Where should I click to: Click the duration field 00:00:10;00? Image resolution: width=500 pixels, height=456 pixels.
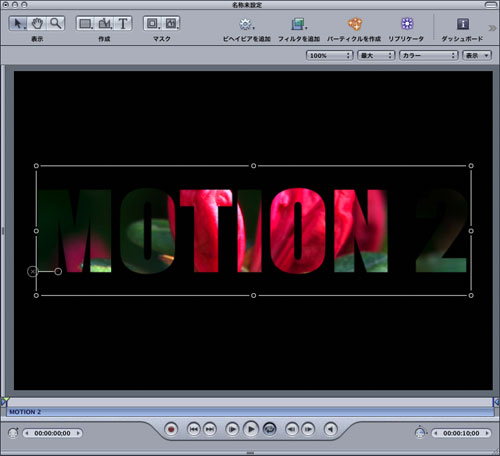click(461, 433)
